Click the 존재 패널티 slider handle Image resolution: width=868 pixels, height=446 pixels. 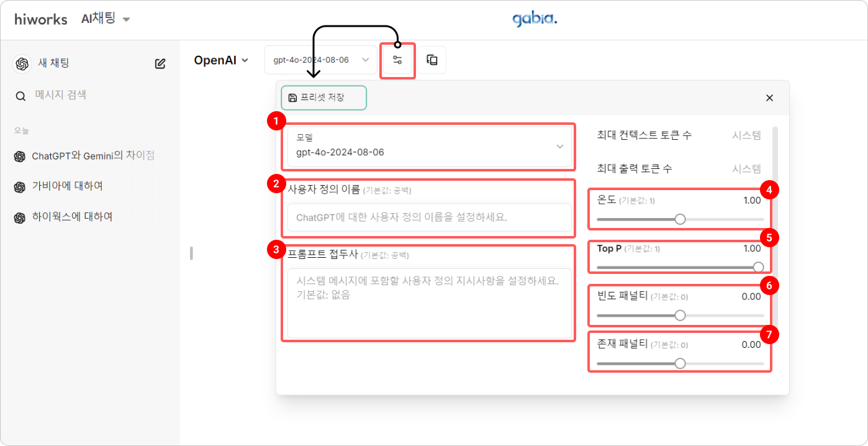[x=680, y=363]
